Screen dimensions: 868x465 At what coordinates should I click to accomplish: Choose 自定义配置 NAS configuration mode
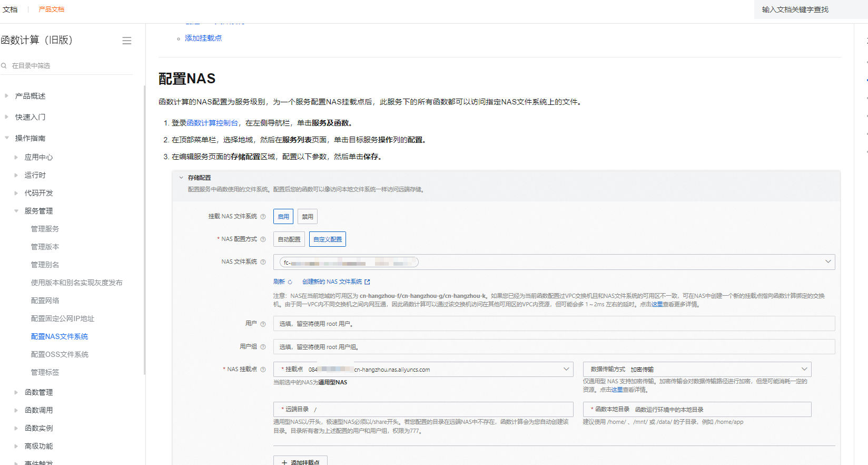328,239
